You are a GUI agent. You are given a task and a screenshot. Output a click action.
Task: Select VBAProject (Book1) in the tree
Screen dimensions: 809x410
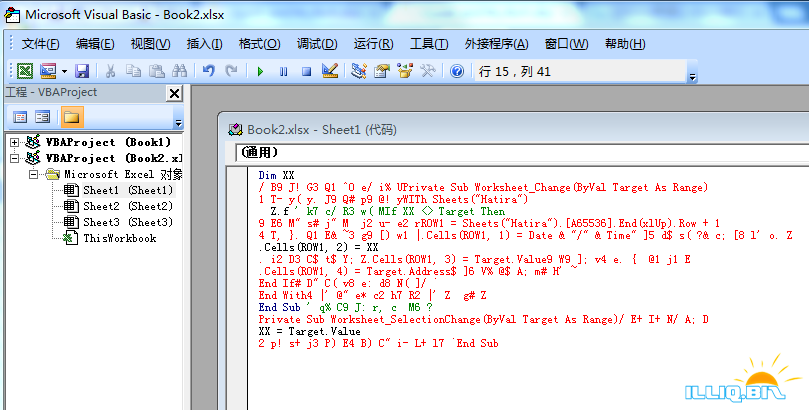pyautogui.click(x=108, y=142)
